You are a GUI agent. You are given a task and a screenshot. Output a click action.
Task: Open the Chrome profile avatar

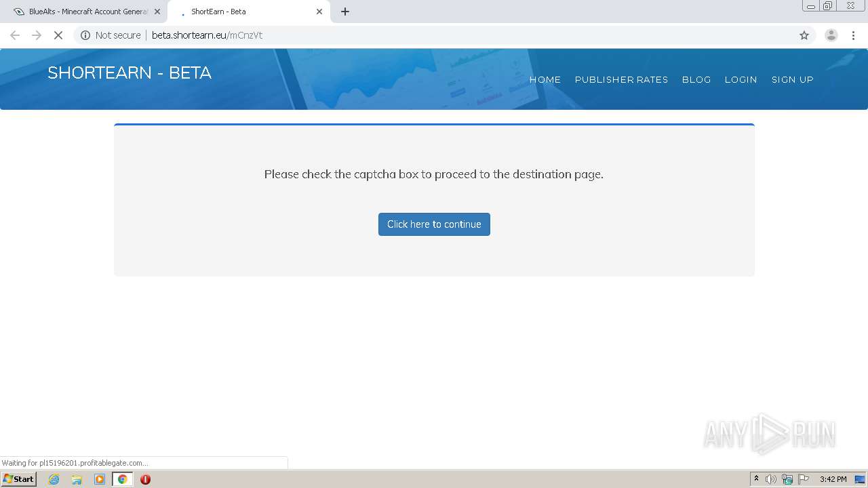[x=831, y=35]
